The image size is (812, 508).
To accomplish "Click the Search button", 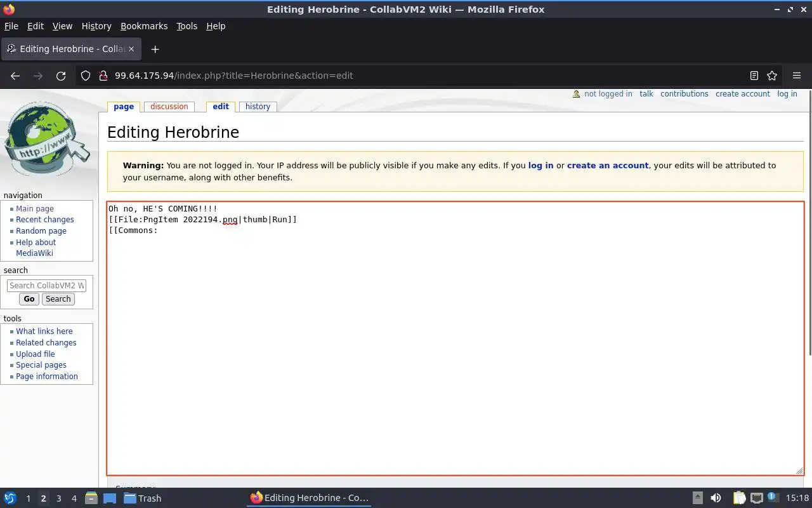I will pyautogui.click(x=58, y=299).
